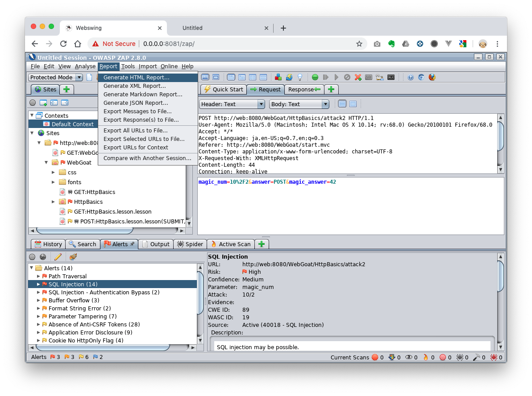
Task: Click the Add custom breakpoint red X icon
Action: (358, 77)
